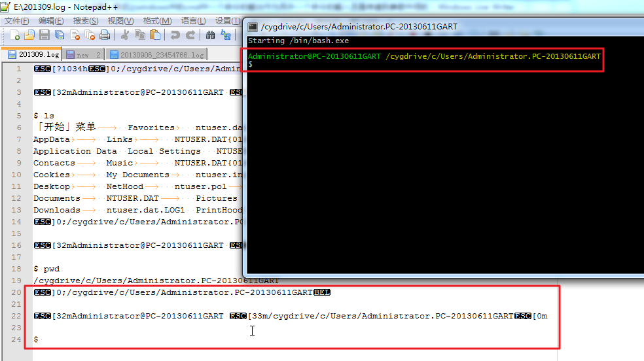The image size is (644, 361).
Task: Click the '$ ls' text on line 5
Action: coord(44,116)
